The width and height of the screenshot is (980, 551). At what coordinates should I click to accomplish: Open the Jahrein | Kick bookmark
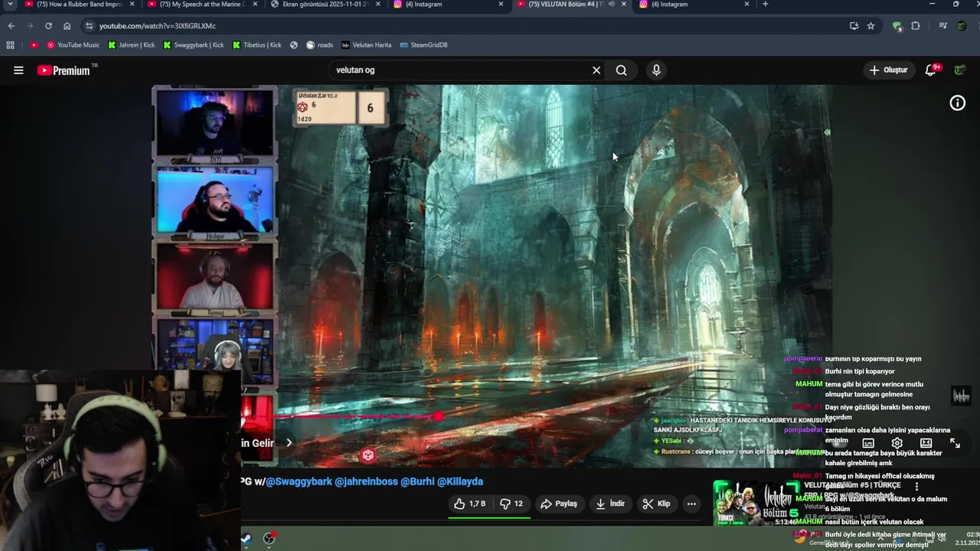(x=132, y=45)
